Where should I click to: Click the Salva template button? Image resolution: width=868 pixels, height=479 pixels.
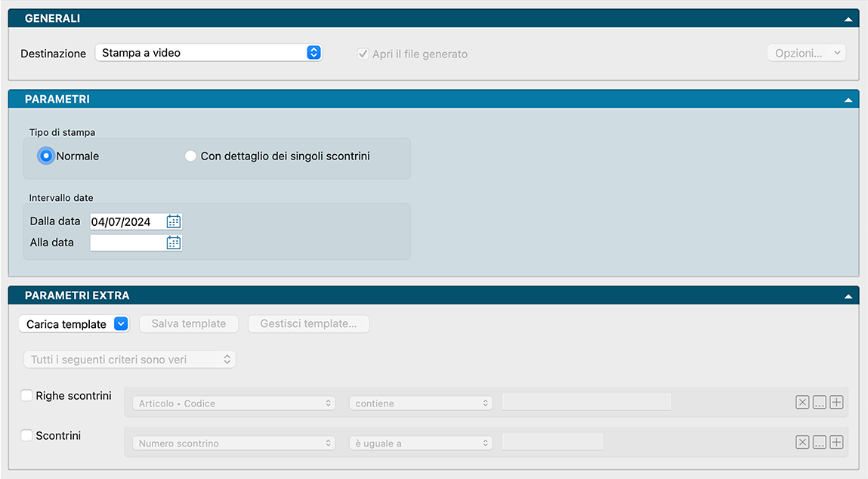(x=189, y=323)
